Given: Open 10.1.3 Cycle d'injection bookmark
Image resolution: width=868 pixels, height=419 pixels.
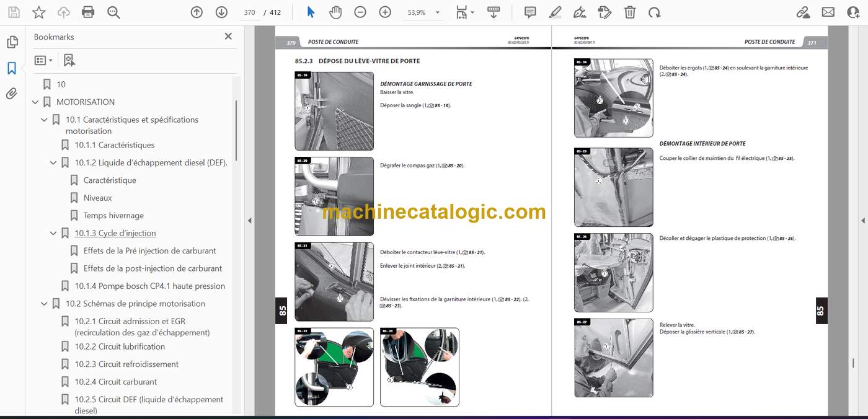Looking at the screenshot, I should click(115, 233).
